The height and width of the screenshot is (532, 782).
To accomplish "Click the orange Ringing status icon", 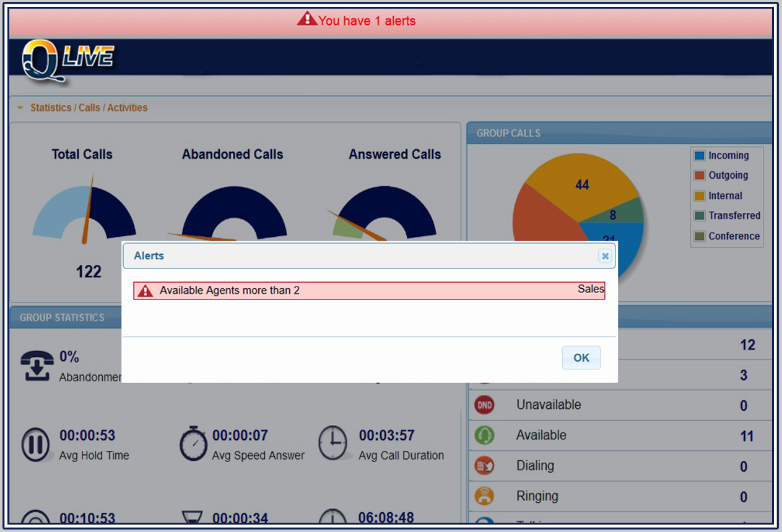I will (485, 496).
